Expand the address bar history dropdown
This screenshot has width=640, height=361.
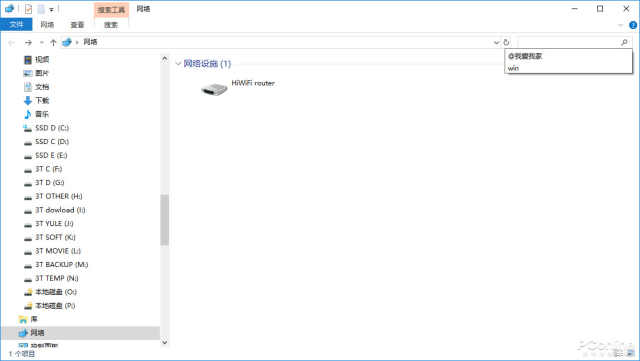496,42
